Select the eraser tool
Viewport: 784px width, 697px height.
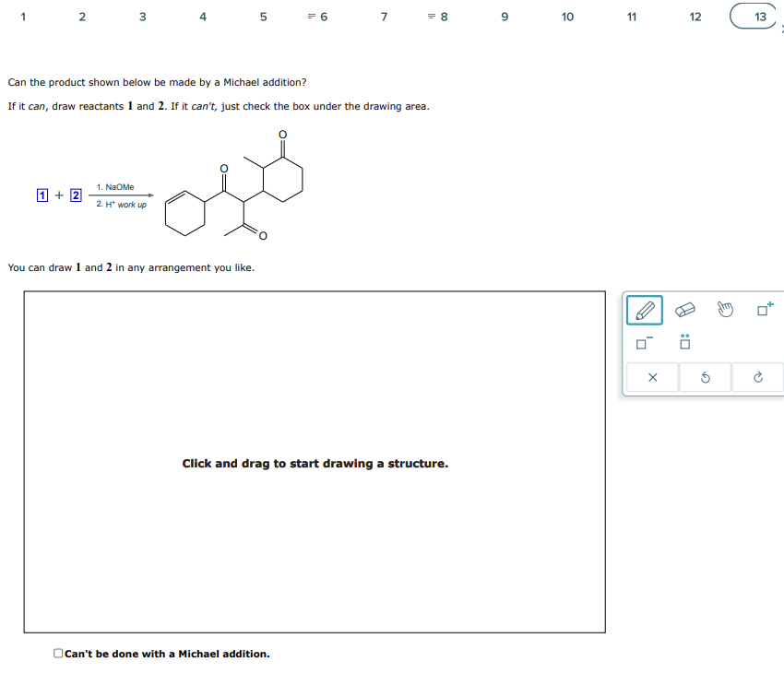pyautogui.click(x=684, y=310)
